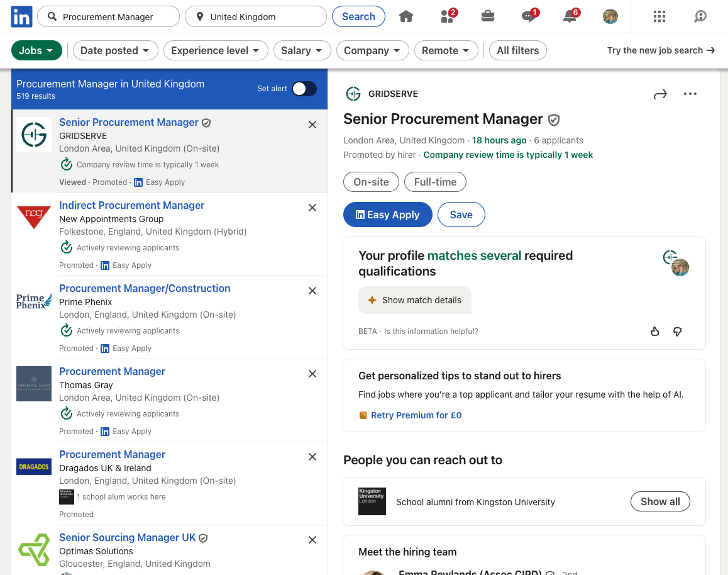
Task: Open the profile avatar menu
Action: pyautogui.click(x=610, y=17)
